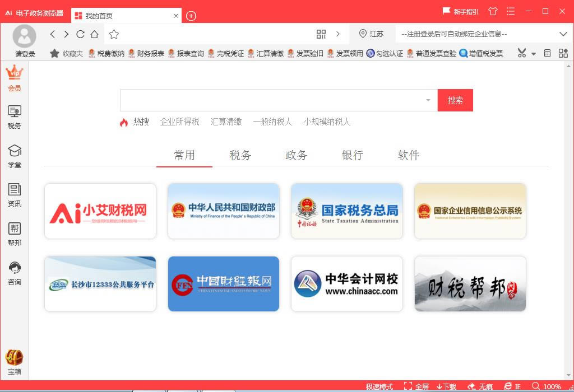This screenshot has width=574, height=392.
Task: Expand the enterprise info dropdown
Action: tap(563, 34)
